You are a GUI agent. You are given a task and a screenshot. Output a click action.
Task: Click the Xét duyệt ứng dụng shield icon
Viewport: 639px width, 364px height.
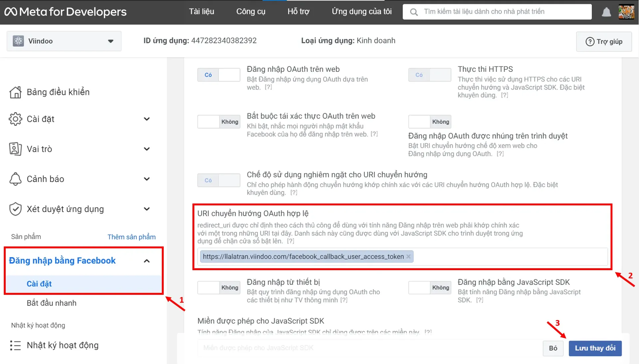[x=15, y=209]
